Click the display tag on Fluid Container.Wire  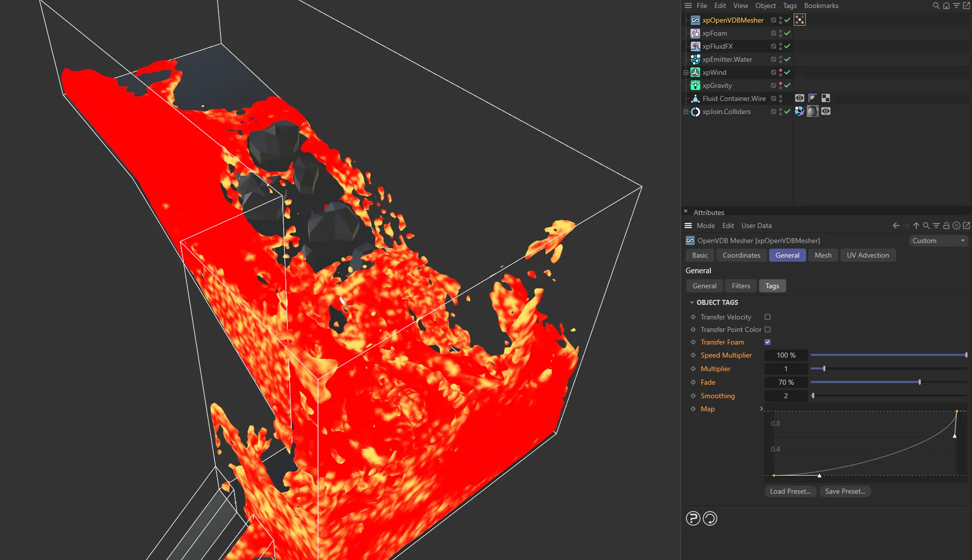pos(799,98)
